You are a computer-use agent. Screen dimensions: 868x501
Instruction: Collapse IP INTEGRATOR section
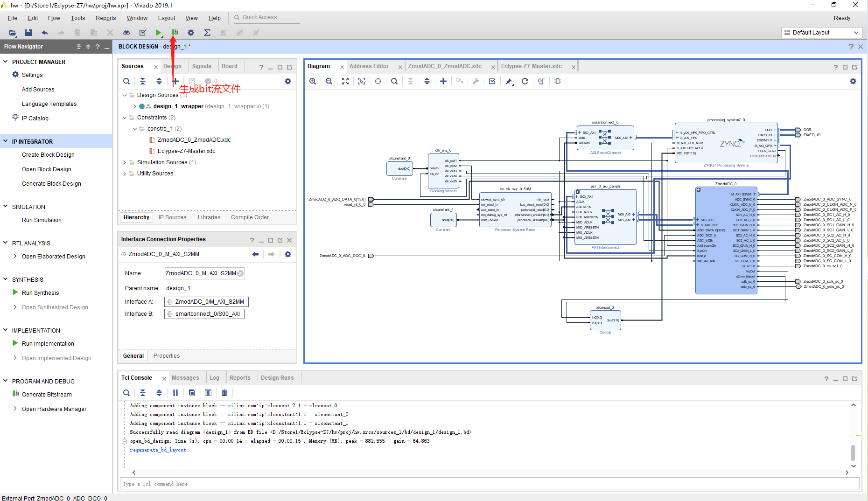pyautogui.click(x=6, y=141)
